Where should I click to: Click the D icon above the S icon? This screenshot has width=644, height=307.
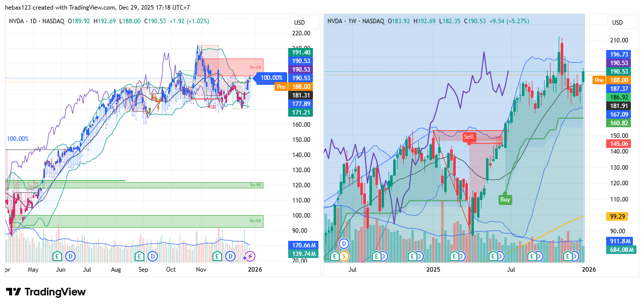(x=345, y=243)
